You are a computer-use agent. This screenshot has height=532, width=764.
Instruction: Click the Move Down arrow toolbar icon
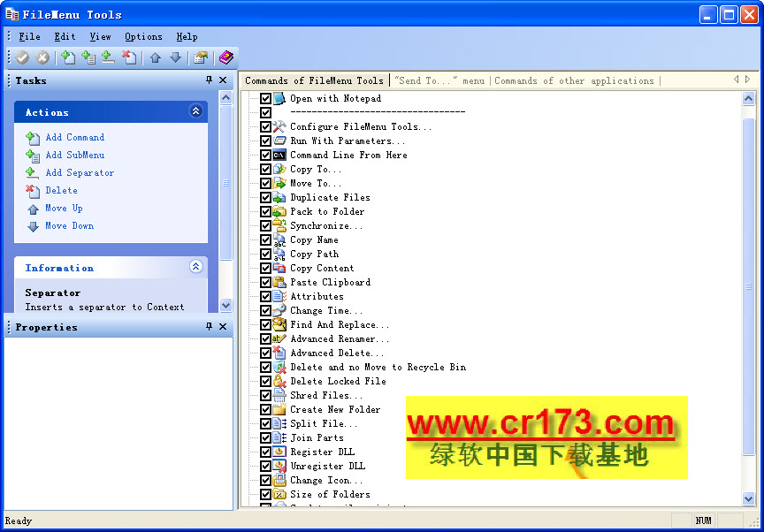(175, 58)
